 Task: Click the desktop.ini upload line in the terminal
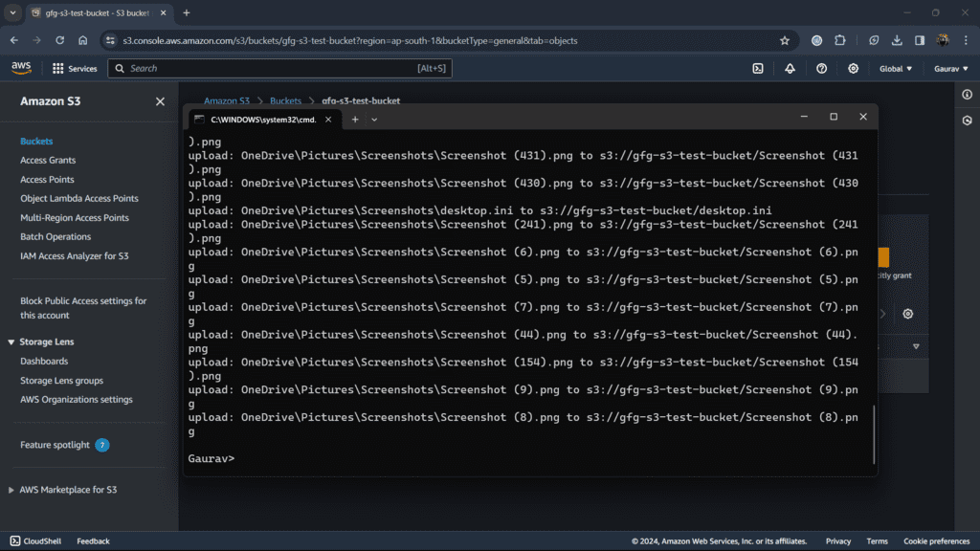pyautogui.click(x=479, y=210)
